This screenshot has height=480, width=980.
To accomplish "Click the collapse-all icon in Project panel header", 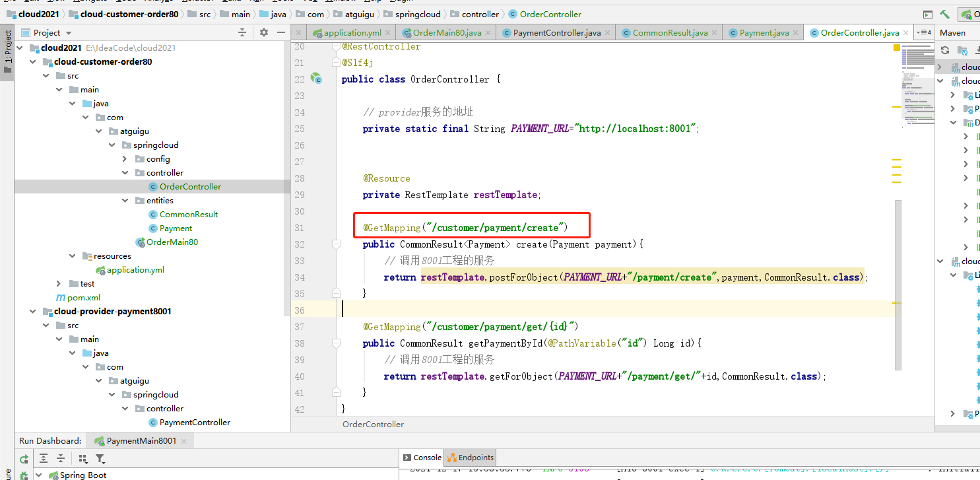I will pos(242,32).
